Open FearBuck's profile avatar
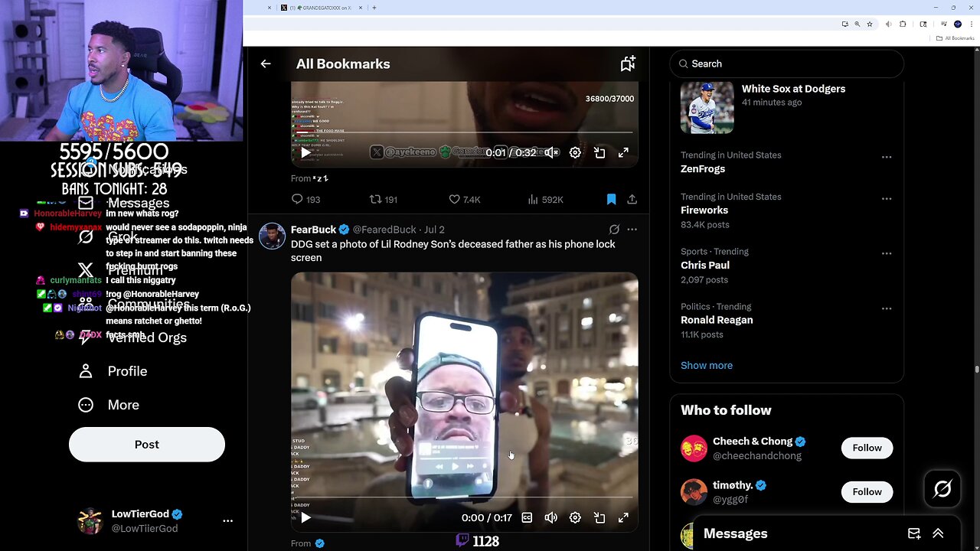Viewport: 980px width, 551px height. click(272, 236)
